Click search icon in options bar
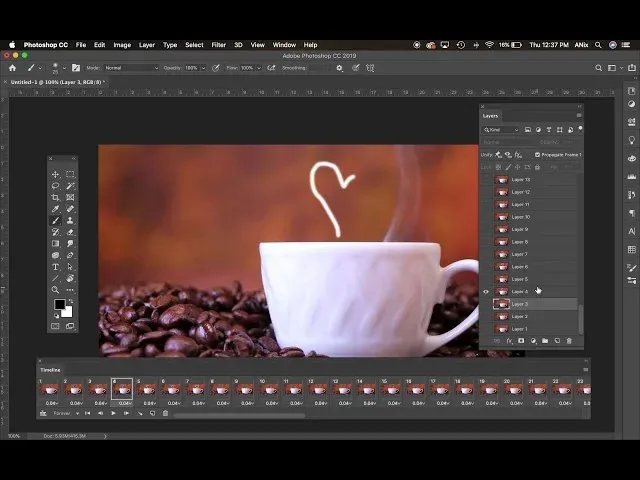The image size is (640, 480). pos(598,68)
